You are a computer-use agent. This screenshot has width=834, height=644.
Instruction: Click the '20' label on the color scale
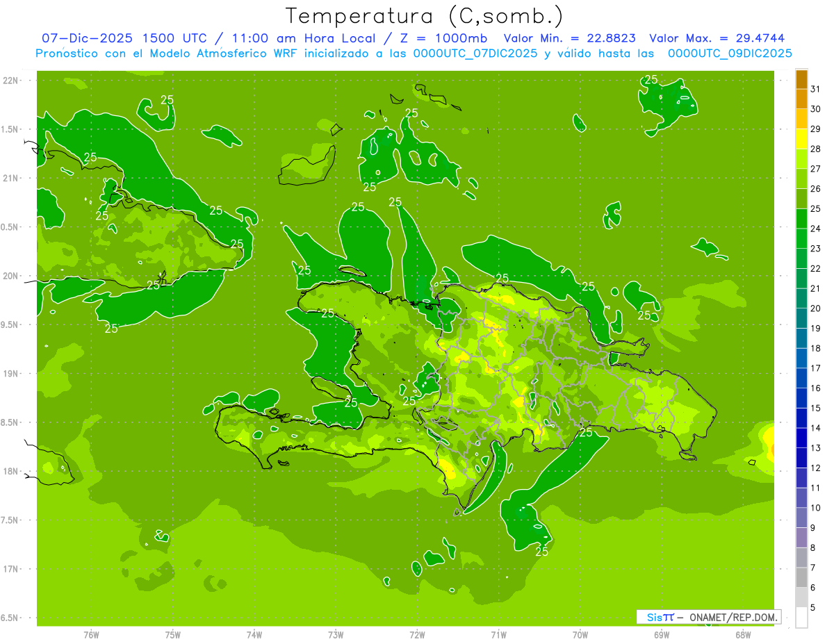(816, 308)
